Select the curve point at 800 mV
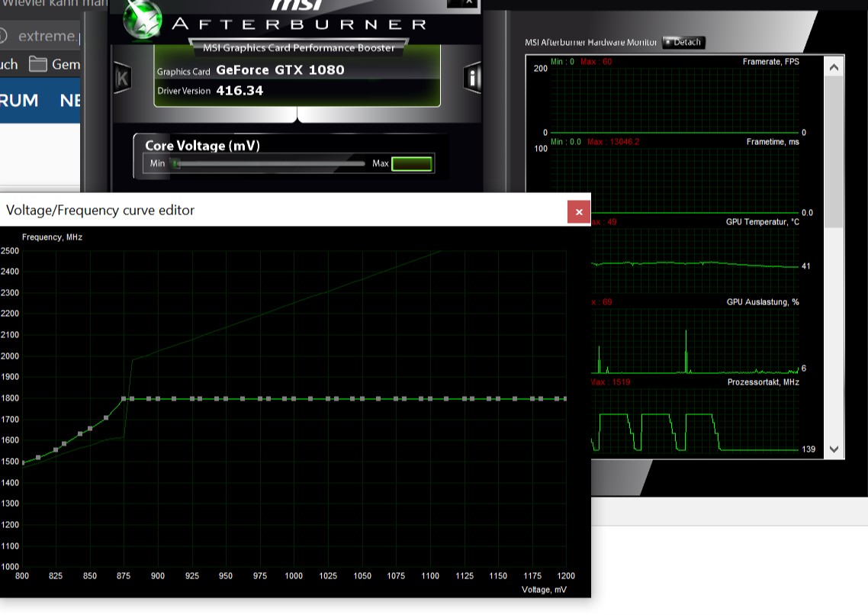Viewport: 868px width, 615px height. tap(23, 462)
